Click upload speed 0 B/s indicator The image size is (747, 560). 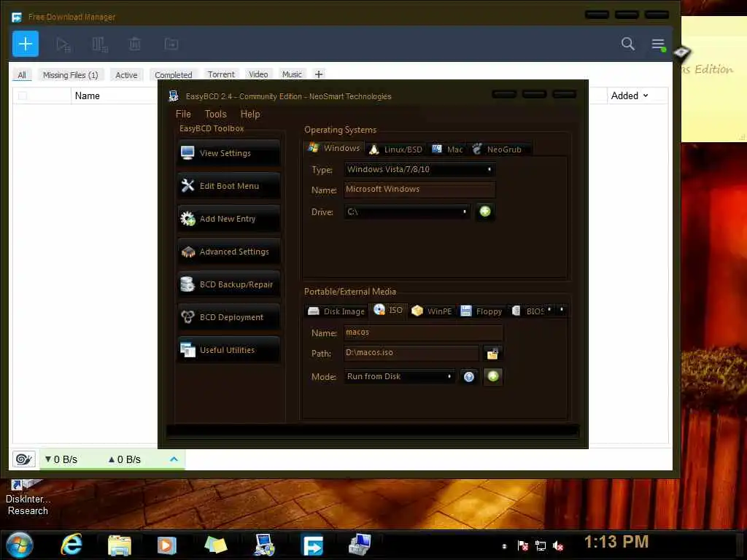coord(124,459)
